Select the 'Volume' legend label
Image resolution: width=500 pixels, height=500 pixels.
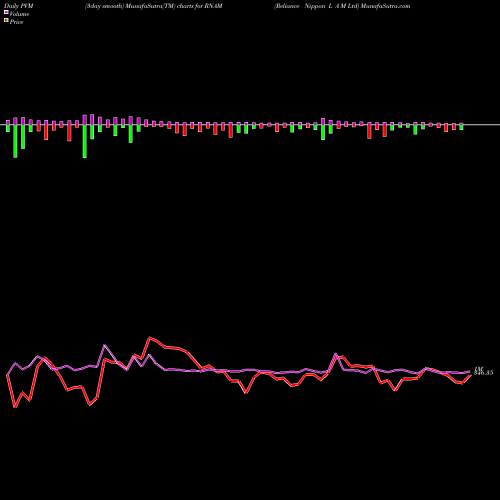(19, 14)
